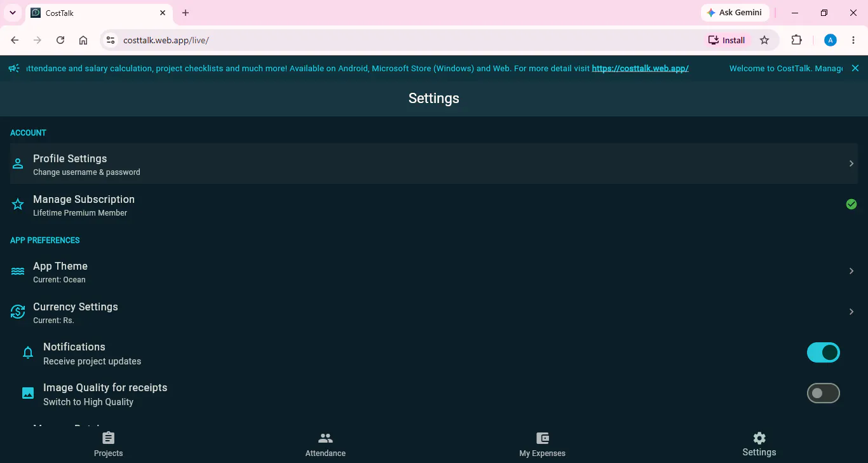The width and height of the screenshot is (868, 463).
Task: Expand Profile Settings chevron
Action: pos(851,163)
